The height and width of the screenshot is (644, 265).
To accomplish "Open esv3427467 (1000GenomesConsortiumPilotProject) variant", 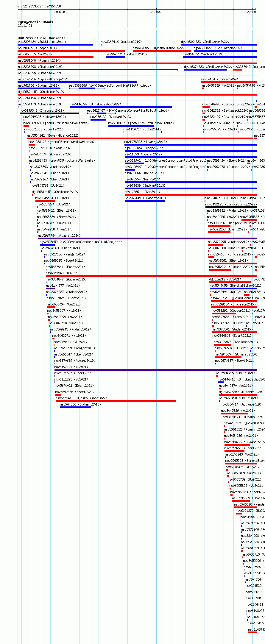I will (x=128, y=110).
